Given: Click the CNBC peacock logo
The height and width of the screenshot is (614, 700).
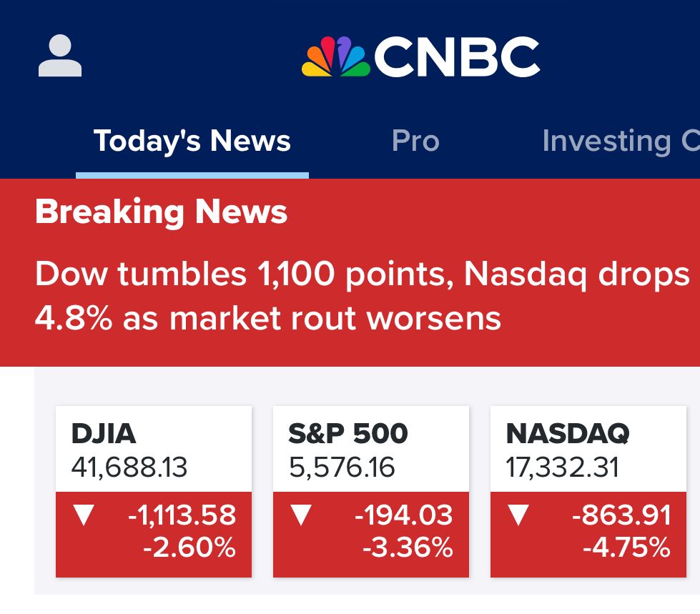Looking at the screenshot, I should pyautogui.click(x=336, y=57).
